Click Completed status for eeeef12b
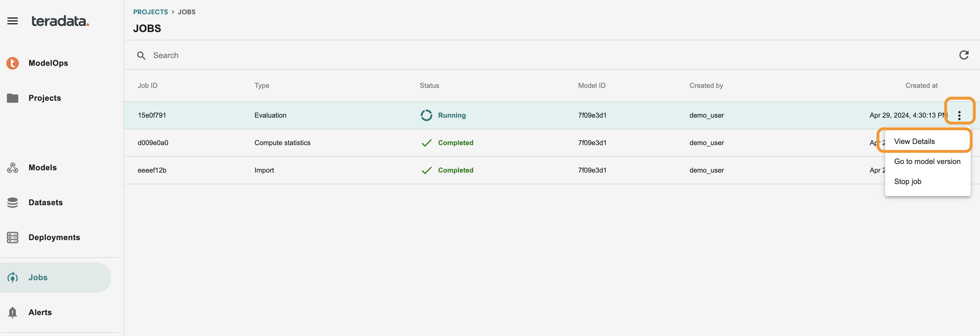The height and width of the screenshot is (336, 980). (455, 170)
